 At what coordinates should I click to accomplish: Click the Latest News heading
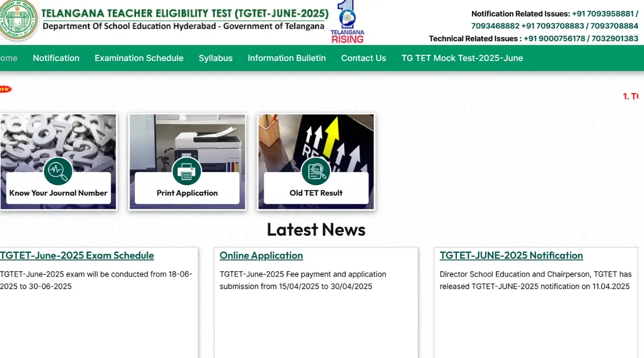(x=316, y=230)
